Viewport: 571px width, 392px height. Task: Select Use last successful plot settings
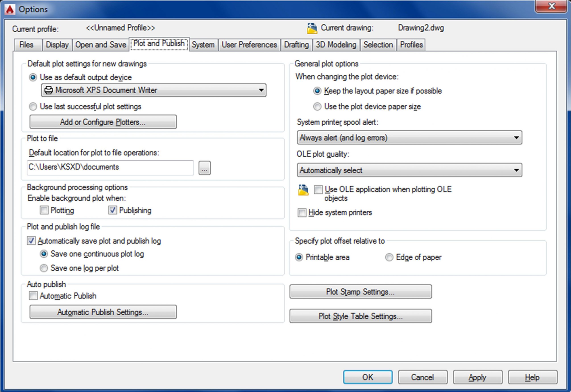(x=33, y=107)
